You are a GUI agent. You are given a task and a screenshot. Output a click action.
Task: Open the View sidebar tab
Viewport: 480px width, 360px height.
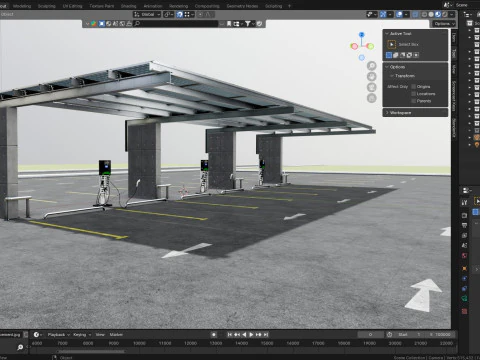[x=454, y=69]
